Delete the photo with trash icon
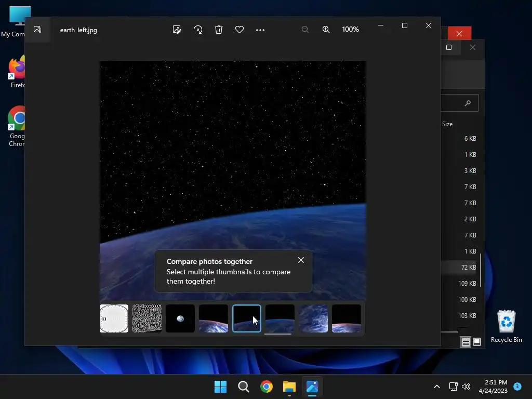Viewport: 532px width, 399px height. point(219,30)
